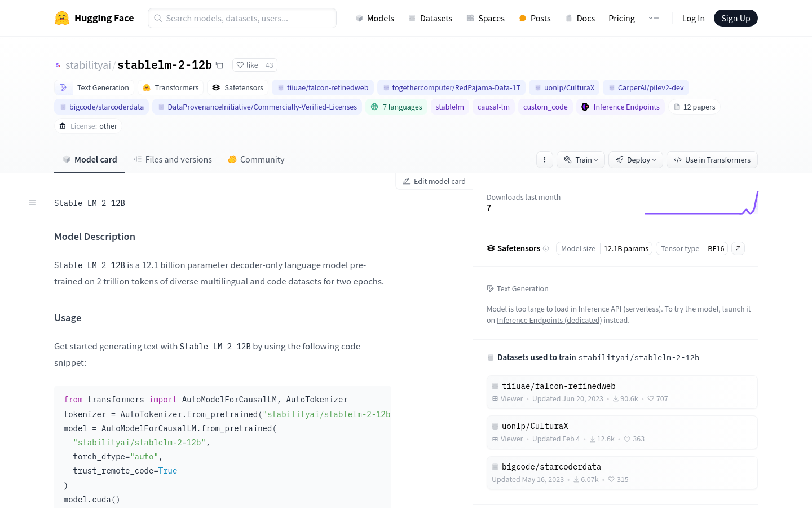Screen dimensions: 812x508
Task: Click the stablelm tag
Action: pyautogui.click(x=449, y=107)
